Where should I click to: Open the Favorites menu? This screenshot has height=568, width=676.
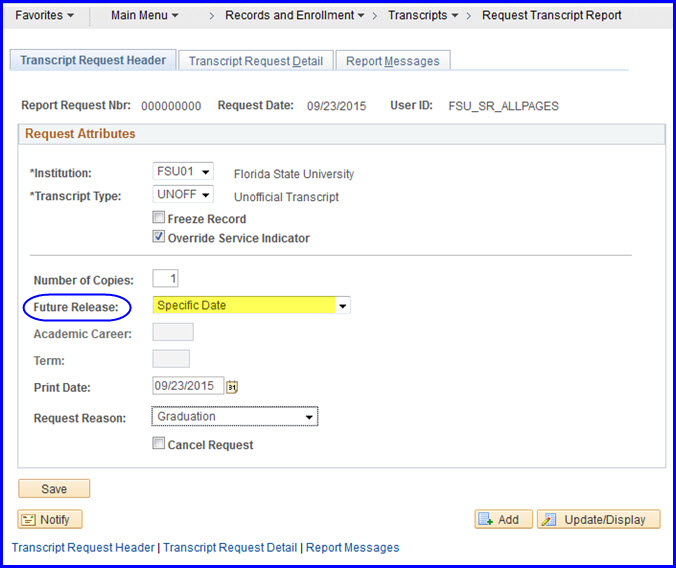click(45, 15)
